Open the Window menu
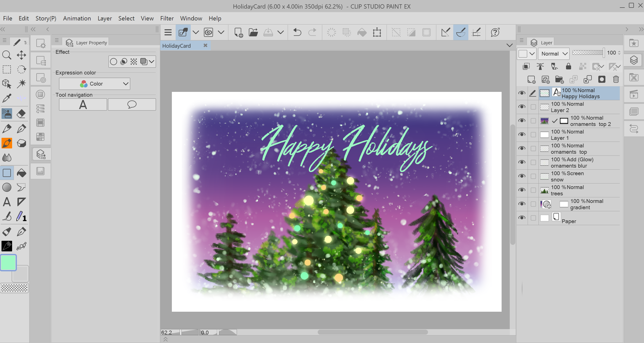644x343 pixels. [x=191, y=18]
